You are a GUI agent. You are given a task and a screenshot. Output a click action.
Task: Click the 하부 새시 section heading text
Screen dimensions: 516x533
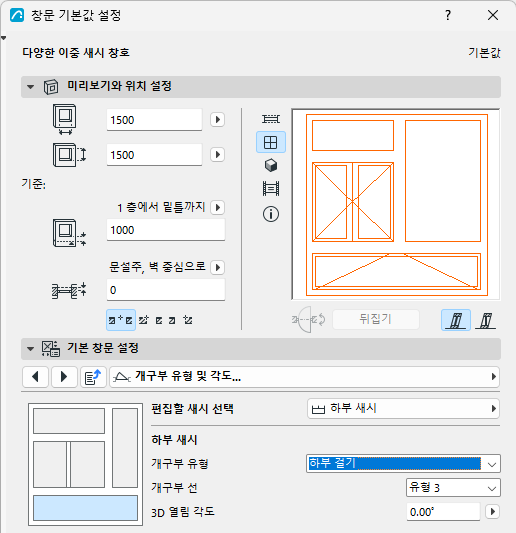pos(174,440)
